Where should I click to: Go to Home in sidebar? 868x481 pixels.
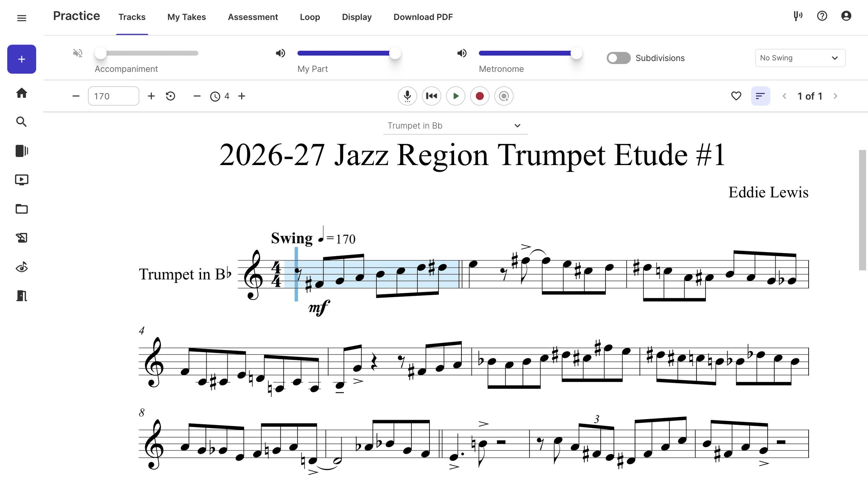pyautogui.click(x=22, y=93)
